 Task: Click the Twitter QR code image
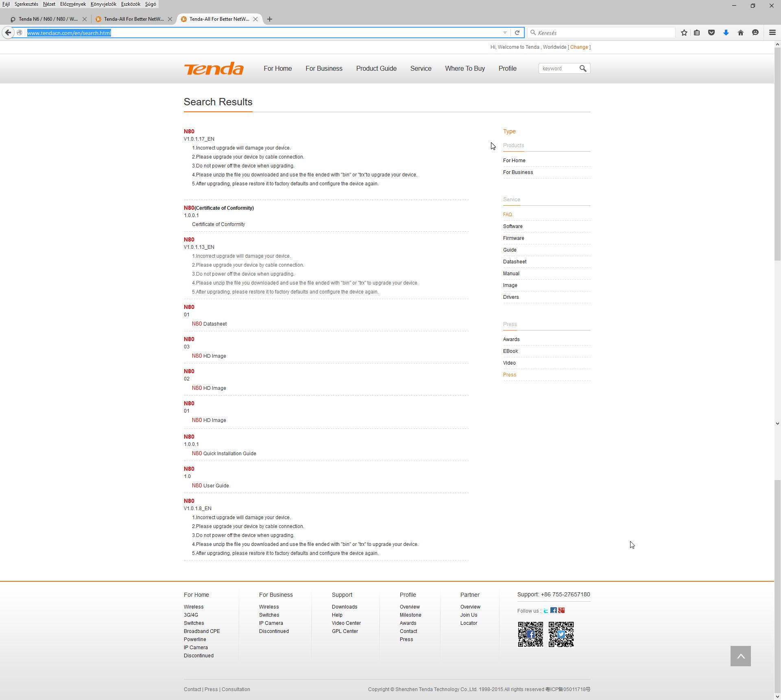point(561,634)
